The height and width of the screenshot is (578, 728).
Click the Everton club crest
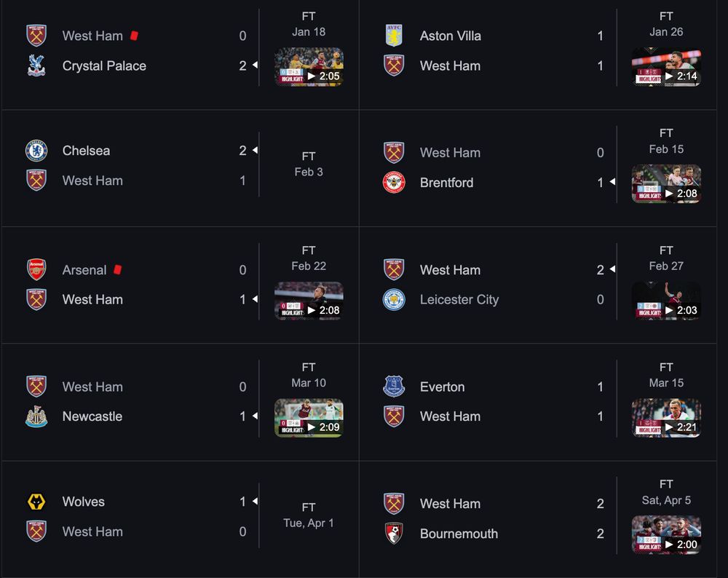click(x=394, y=387)
